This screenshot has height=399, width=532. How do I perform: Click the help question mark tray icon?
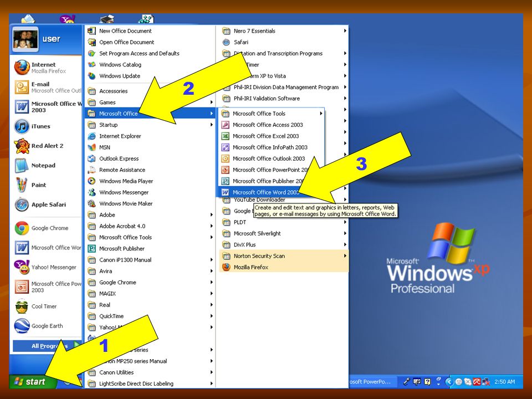click(x=427, y=382)
